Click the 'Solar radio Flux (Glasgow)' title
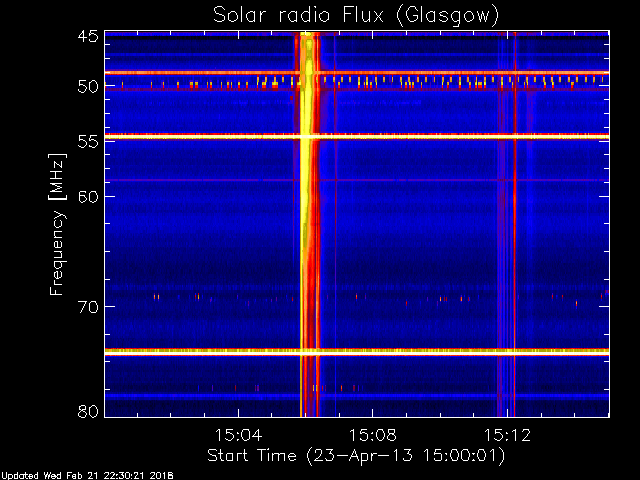This screenshot has height=480, width=640. click(x=356, y=16)
